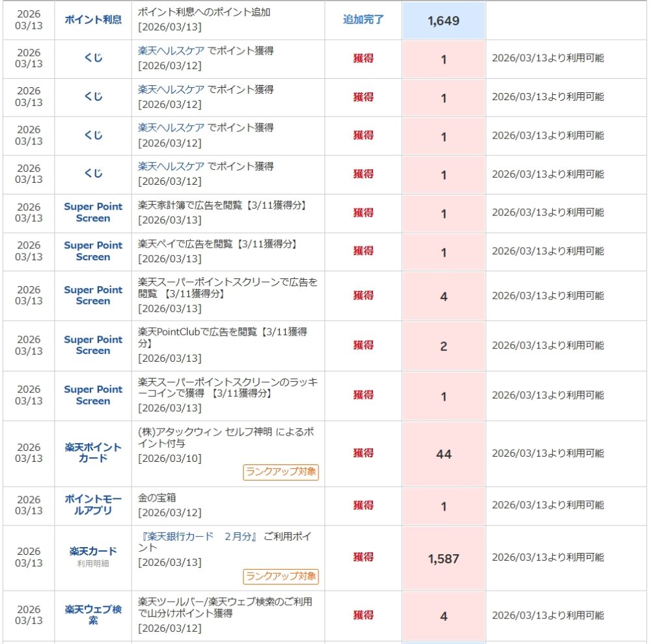
Task: Open 楽天ヘルスケア link in the topmost くじ row
Action: tap(171, 50)
